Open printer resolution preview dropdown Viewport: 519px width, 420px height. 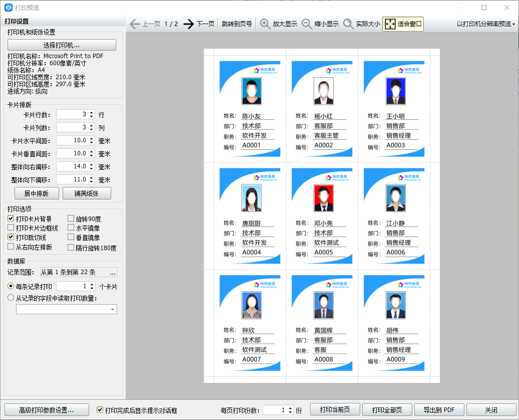[x=486, y=24]
